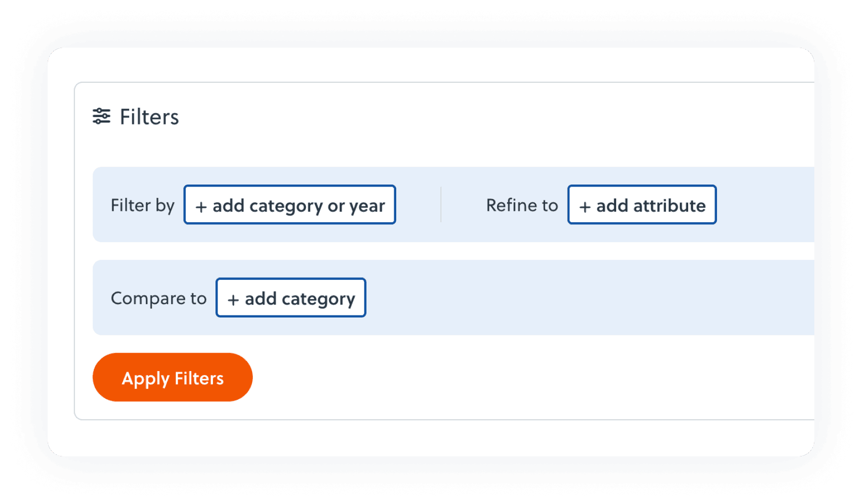
Task: Click the "Compare to" label
Action: pyautogui.click(x=158, y=298)
